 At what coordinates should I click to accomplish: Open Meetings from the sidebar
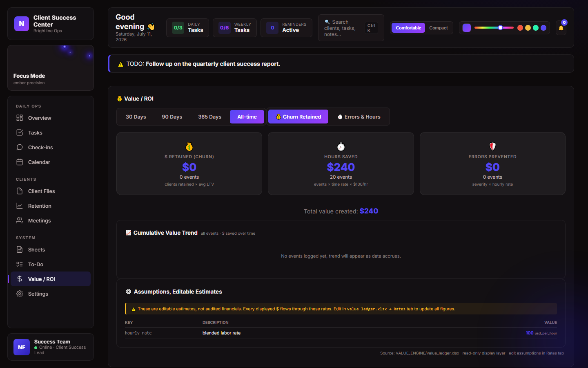[51, 220]
